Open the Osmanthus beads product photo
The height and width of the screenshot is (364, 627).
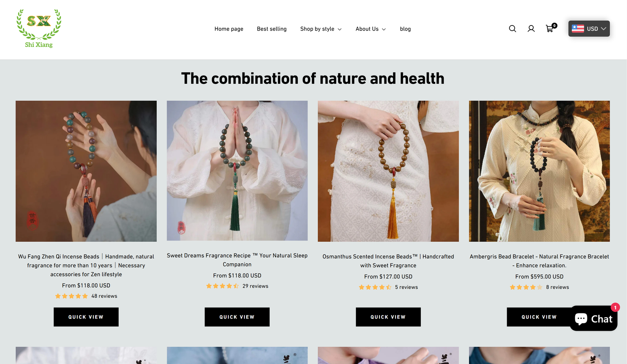(x=388, y=171)
